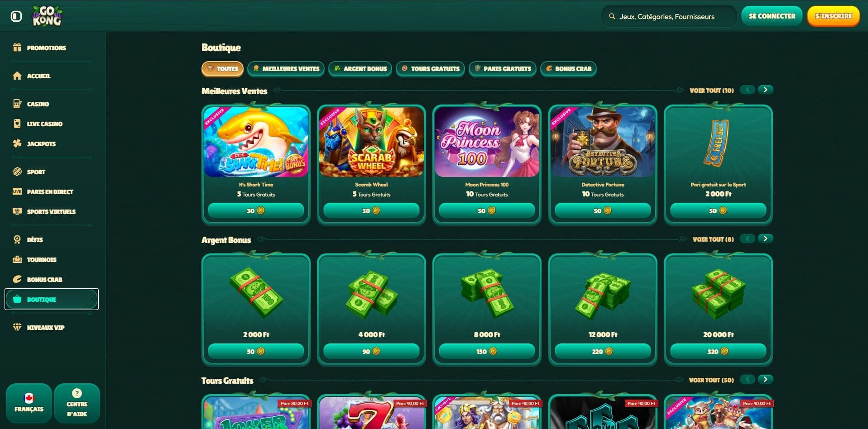
Task: Select the Sport ball icon
Action: click(x=17, y=172)
